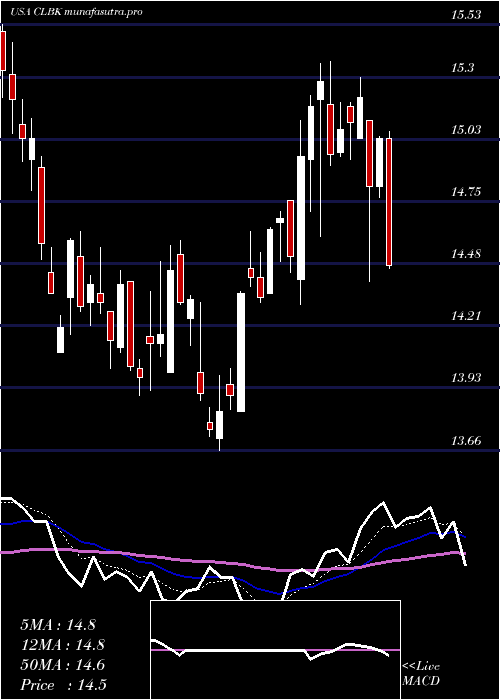
Task: Click the 5MA : 14.8 readout
Action: 58,625
